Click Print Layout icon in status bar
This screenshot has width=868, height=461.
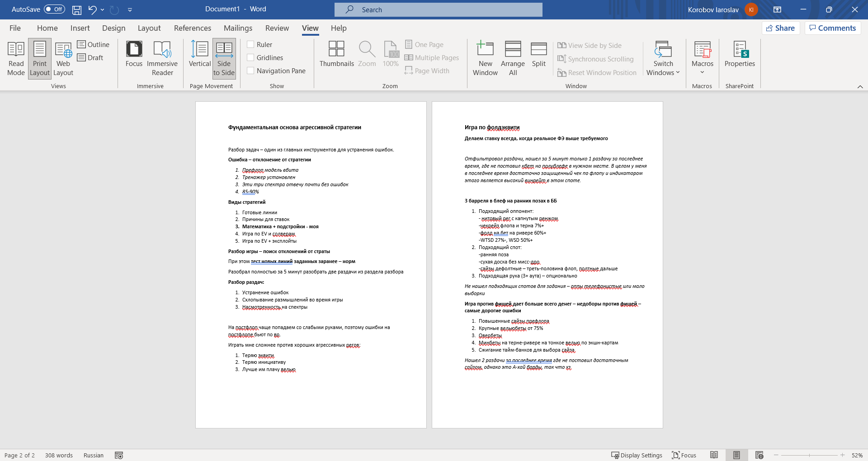(x=736, y=455)
